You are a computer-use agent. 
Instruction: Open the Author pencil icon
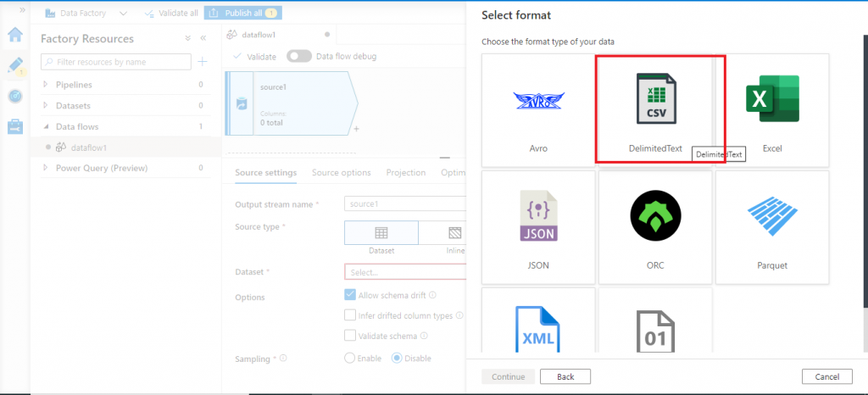click(15, 65)
